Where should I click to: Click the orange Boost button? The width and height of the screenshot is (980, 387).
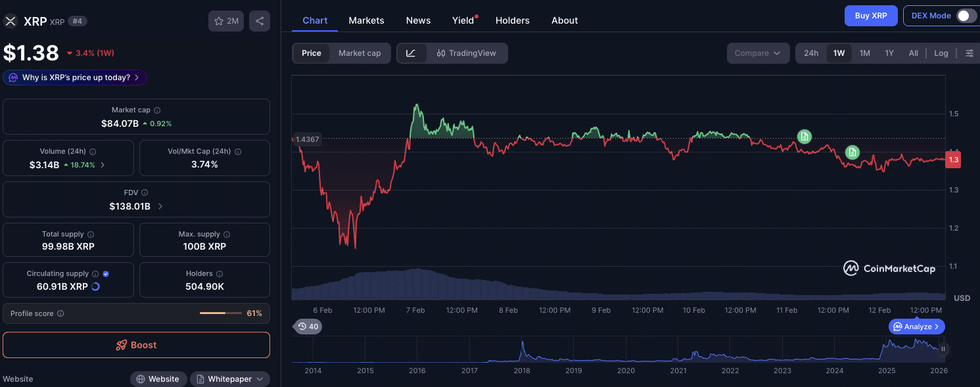[136, 345]
